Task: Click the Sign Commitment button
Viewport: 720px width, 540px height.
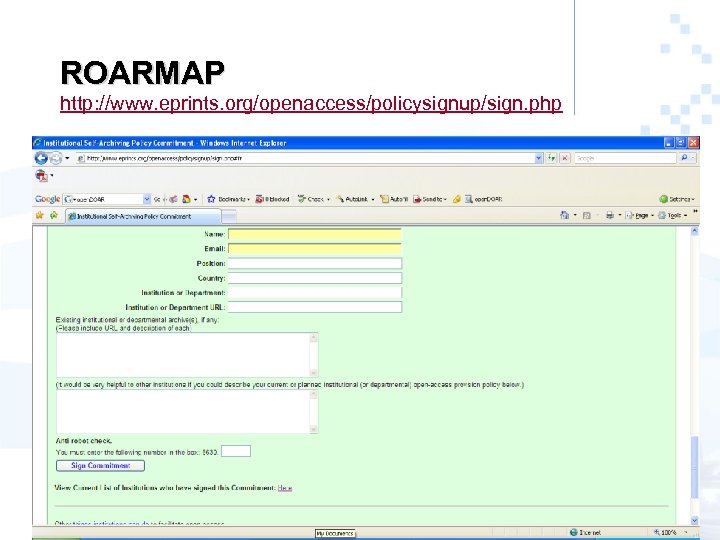Action: coord(100,466)
